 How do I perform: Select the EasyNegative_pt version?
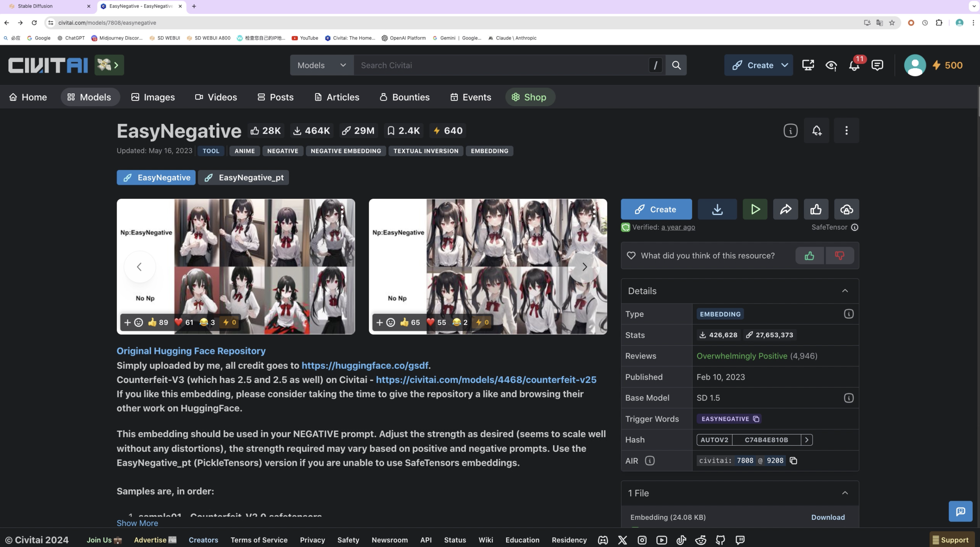(x=243, y=178)
